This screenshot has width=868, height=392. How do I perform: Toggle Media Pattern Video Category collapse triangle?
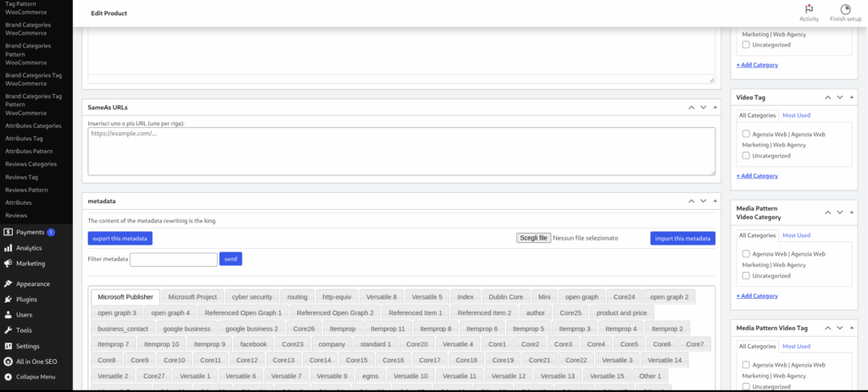point(851,213)
